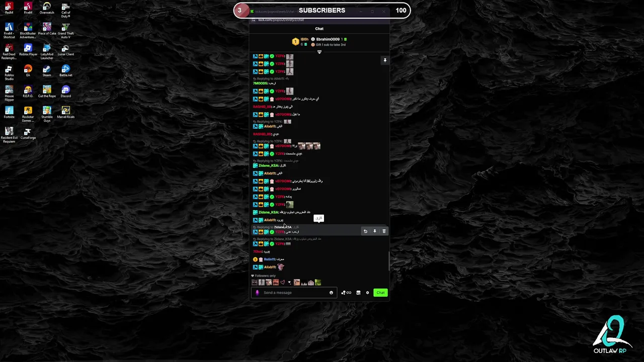
Task: Open site info icon in address bar
Action: [254, 20]
